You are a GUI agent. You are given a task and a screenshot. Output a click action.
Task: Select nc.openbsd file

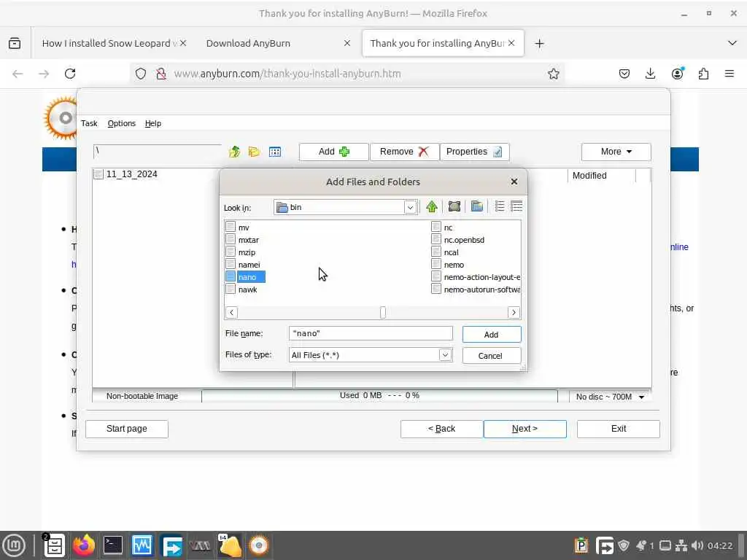coord(463,240)
